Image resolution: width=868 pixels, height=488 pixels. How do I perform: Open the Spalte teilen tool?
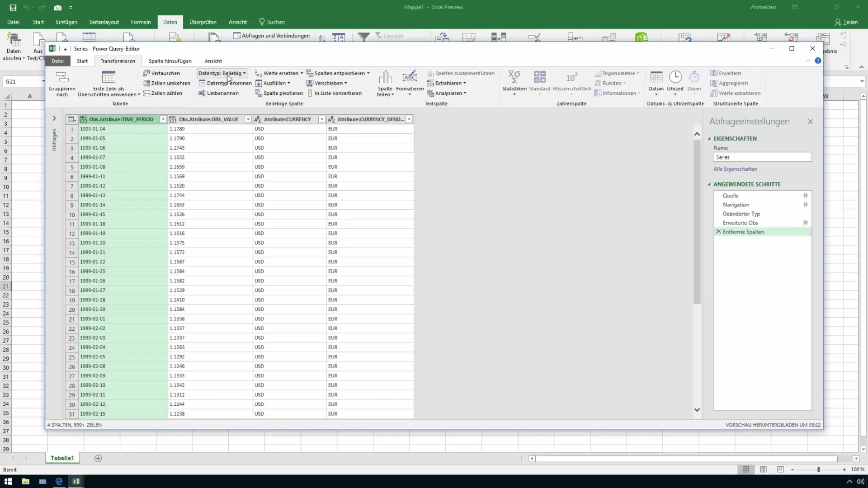(x=385, y=84)
